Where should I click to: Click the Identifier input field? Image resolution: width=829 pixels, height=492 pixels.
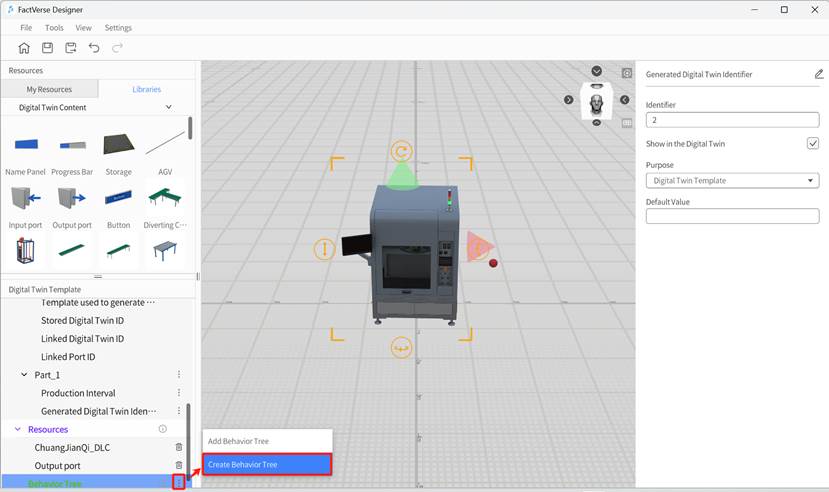point(732,120)
